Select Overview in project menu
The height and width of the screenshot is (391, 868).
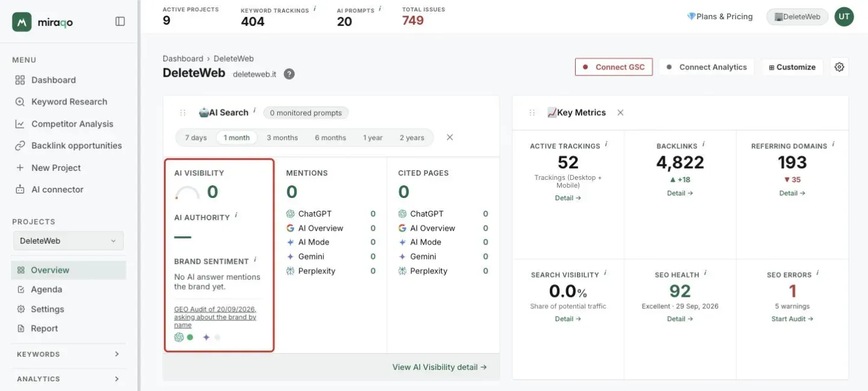pyautogui.click(x=68, y=270)
